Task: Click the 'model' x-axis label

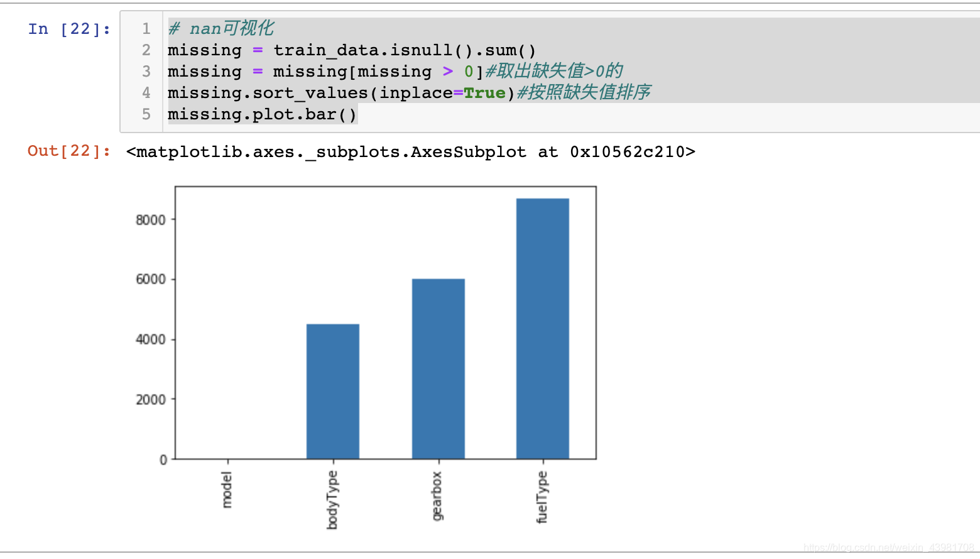Action: tap(227, 490)
